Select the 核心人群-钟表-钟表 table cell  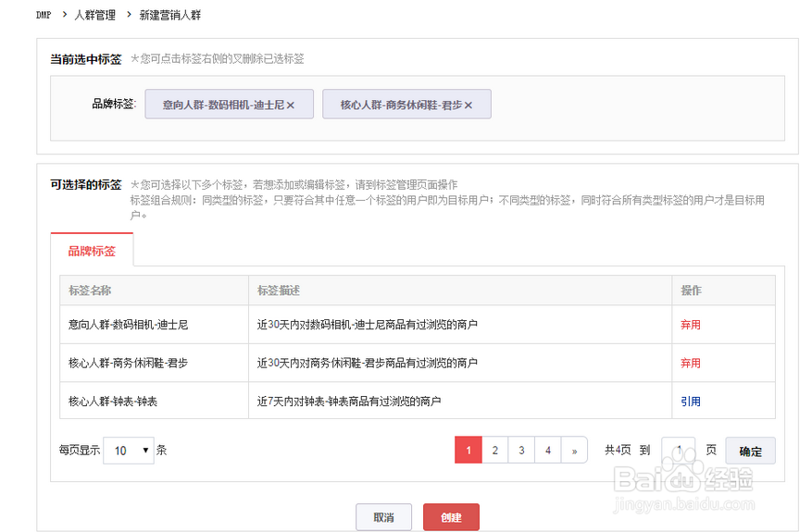pos(154,401)
